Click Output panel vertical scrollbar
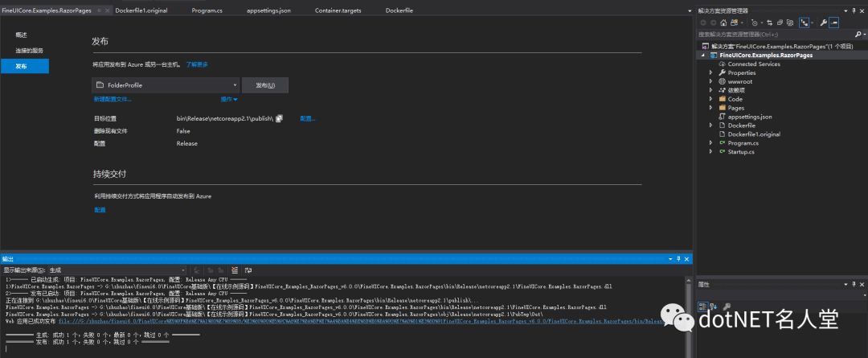868x358 pixels. point(689,316)
